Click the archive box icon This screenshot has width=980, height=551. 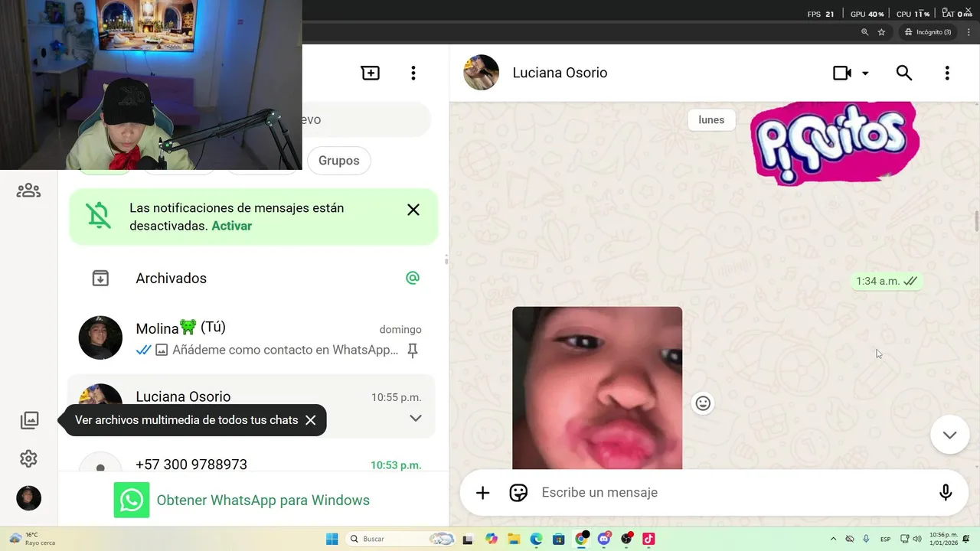coord(100,279)
